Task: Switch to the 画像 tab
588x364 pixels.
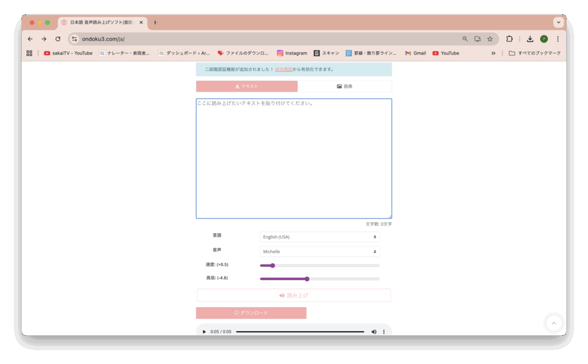Action: (x=345, y=87)
